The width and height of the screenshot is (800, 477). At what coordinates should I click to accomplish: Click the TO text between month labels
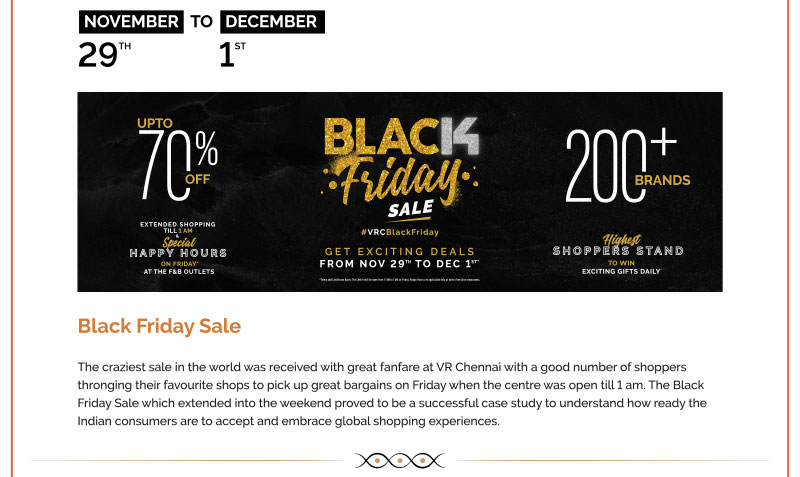coord(201,21)
